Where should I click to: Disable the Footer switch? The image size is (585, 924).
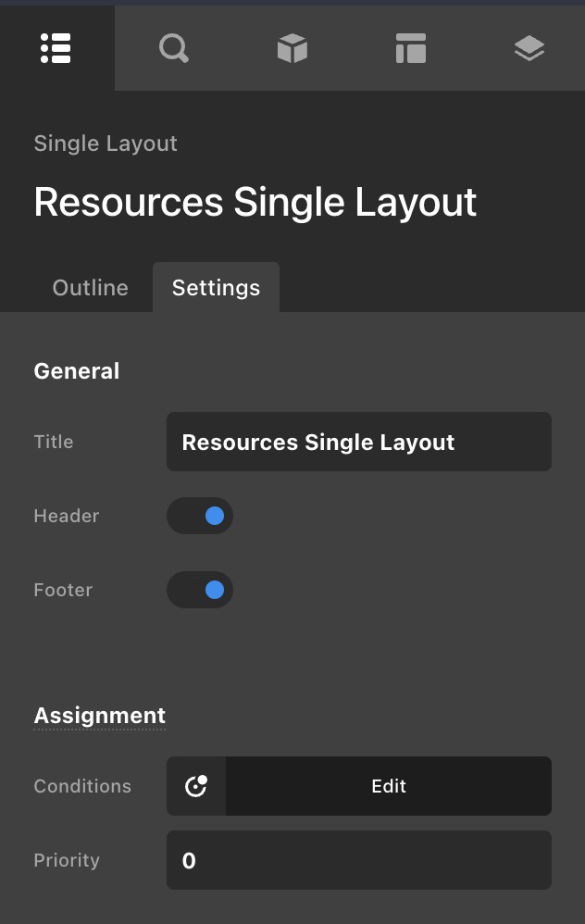pyautogui.click(x=200, y=590)
